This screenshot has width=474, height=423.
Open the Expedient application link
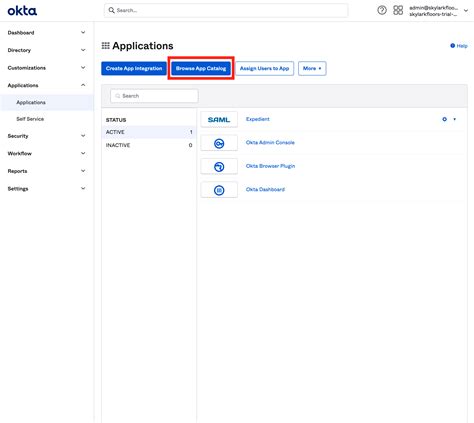coord(258,119)
